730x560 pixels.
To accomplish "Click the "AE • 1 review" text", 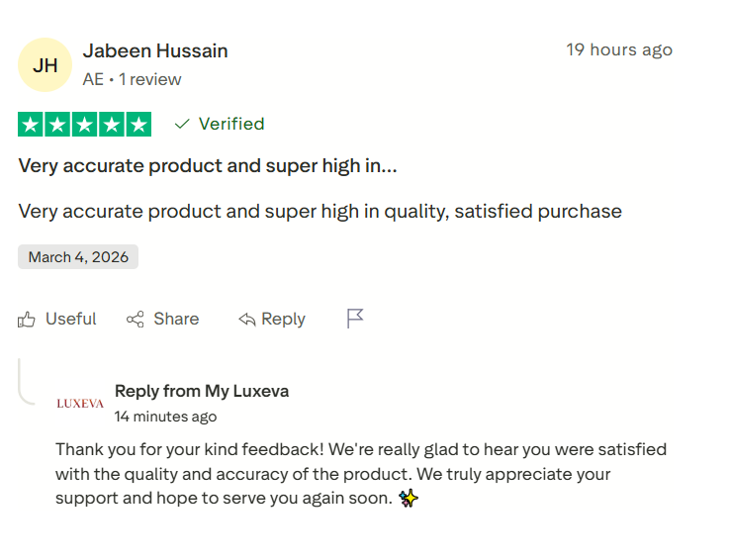I will coord(133,79).
